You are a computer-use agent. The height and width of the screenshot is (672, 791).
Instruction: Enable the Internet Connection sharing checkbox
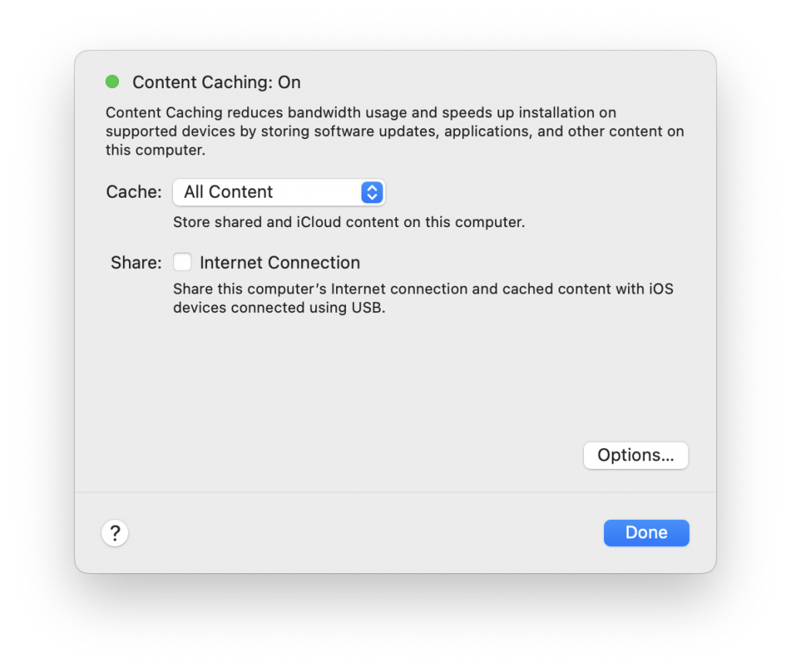pyautogui.click(x=182, y=262)
